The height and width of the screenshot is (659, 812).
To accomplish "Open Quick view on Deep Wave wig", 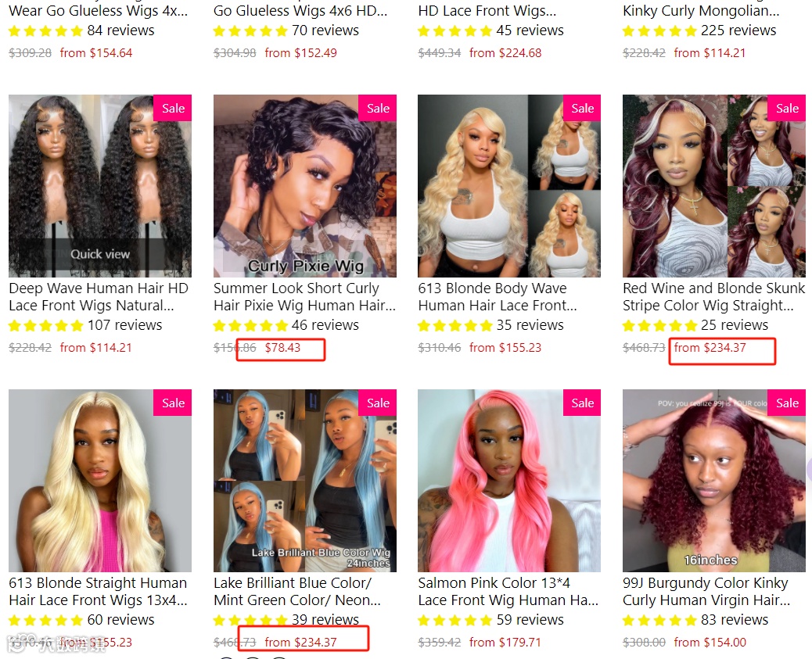I will [x=100, y=254].
